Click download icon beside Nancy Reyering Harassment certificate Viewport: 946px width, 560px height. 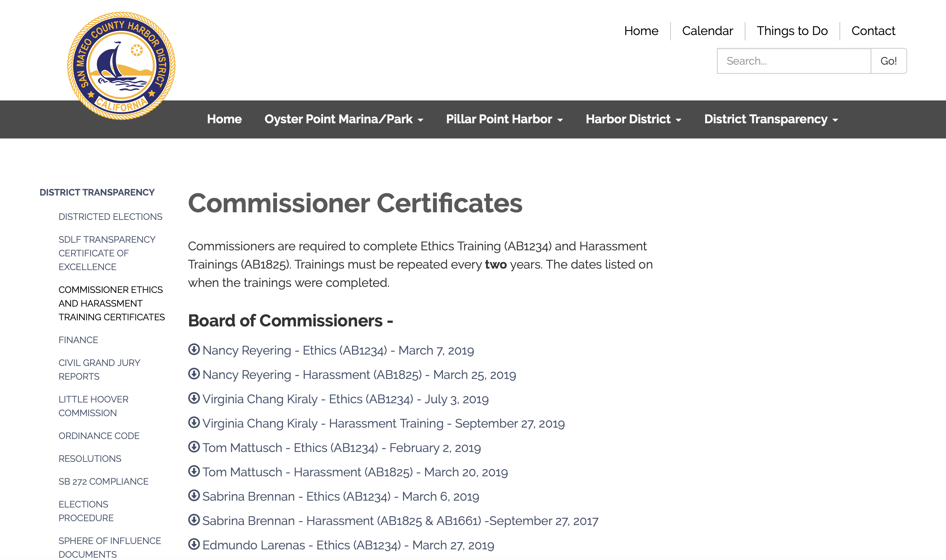194,374
